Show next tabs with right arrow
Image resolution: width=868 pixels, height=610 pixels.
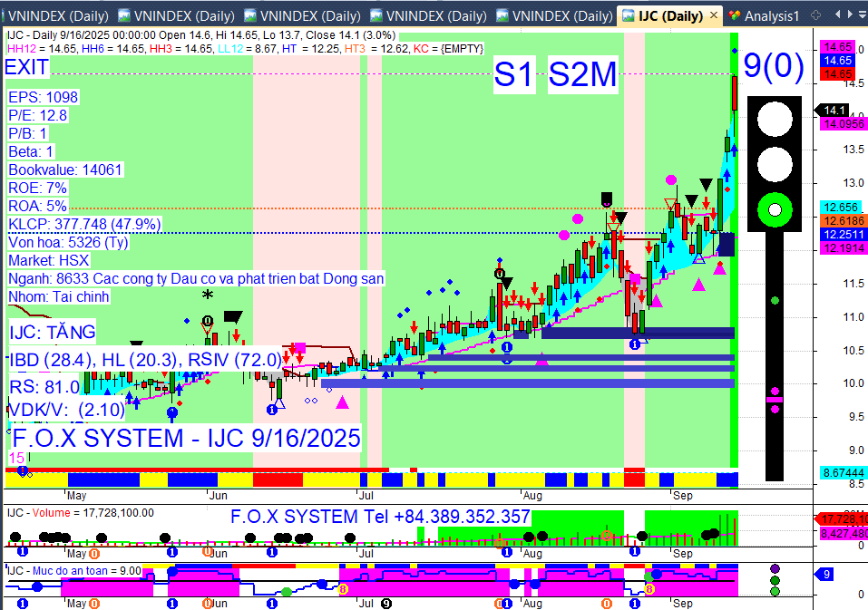[x=850, y=15]
